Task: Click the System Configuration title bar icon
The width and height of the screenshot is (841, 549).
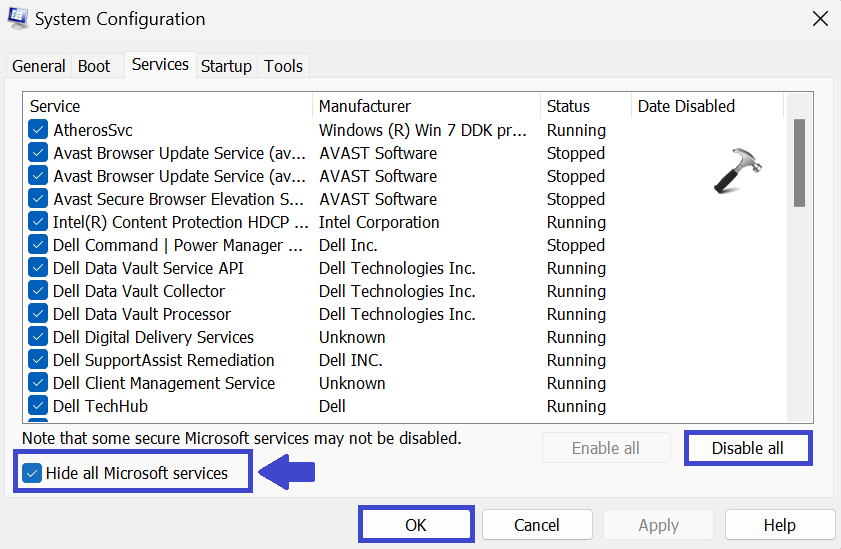Action: click(18, 19)
